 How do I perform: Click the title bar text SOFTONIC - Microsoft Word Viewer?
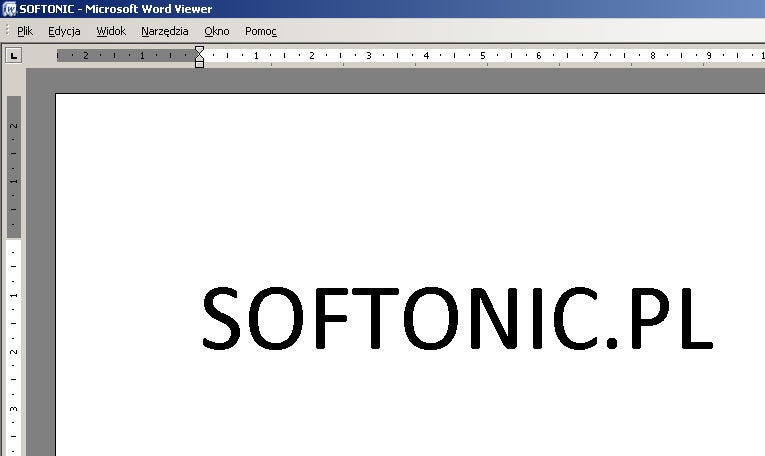(x=116, y=9)
